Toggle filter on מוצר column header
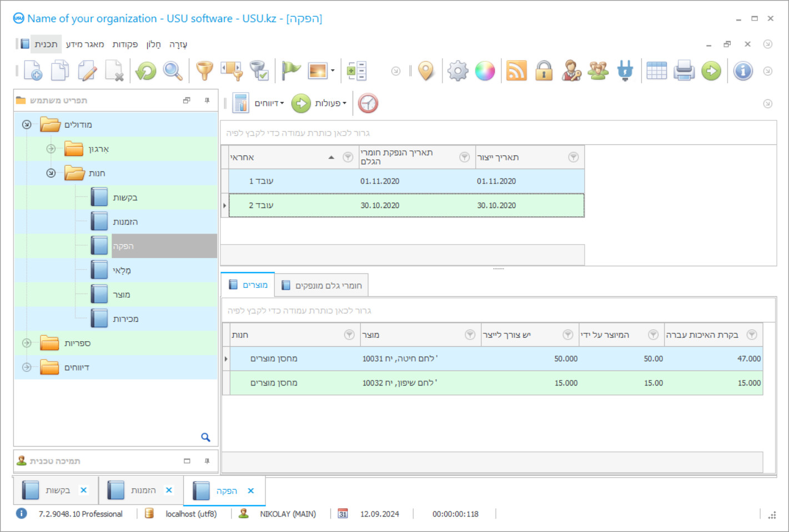The image size is (789, 532). coord(470,335)
